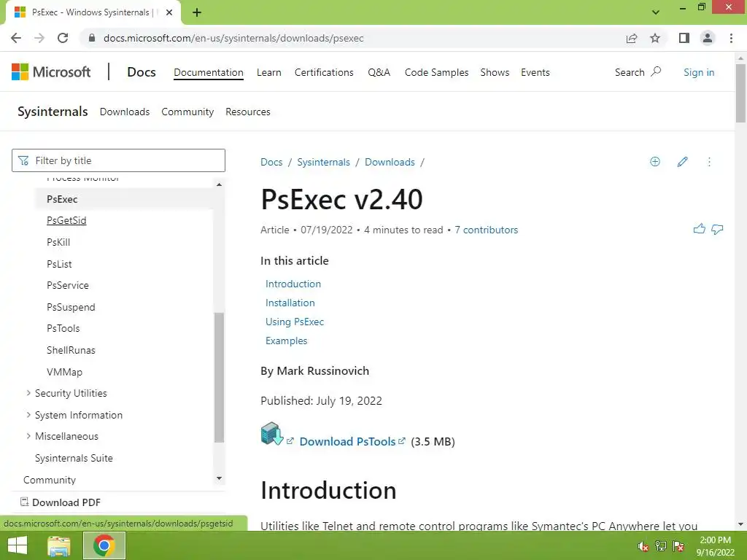Bookmark this page with the star
This screenshot has width=747, height=560.
pos(655,38)
